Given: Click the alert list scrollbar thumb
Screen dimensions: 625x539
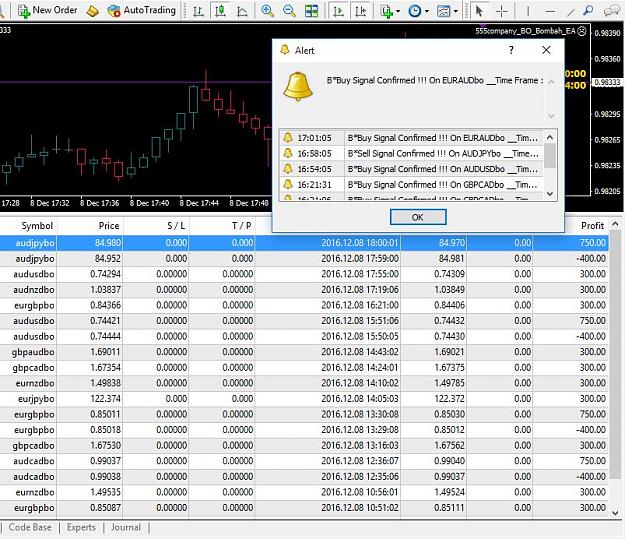Looking at the screenshot, I should (550, 156).
